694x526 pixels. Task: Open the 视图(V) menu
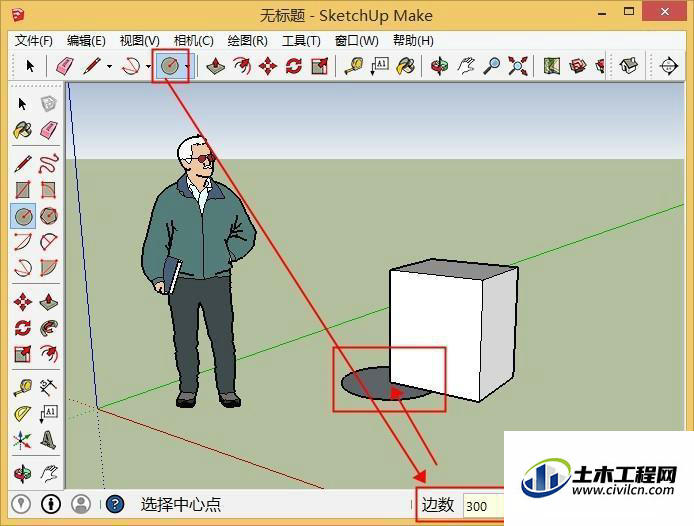[139, 41]
